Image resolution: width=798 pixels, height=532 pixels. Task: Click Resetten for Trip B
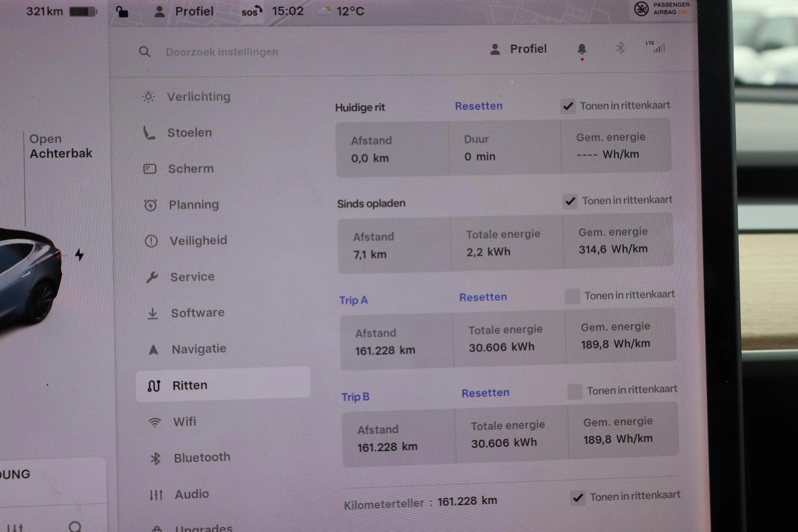485,393
